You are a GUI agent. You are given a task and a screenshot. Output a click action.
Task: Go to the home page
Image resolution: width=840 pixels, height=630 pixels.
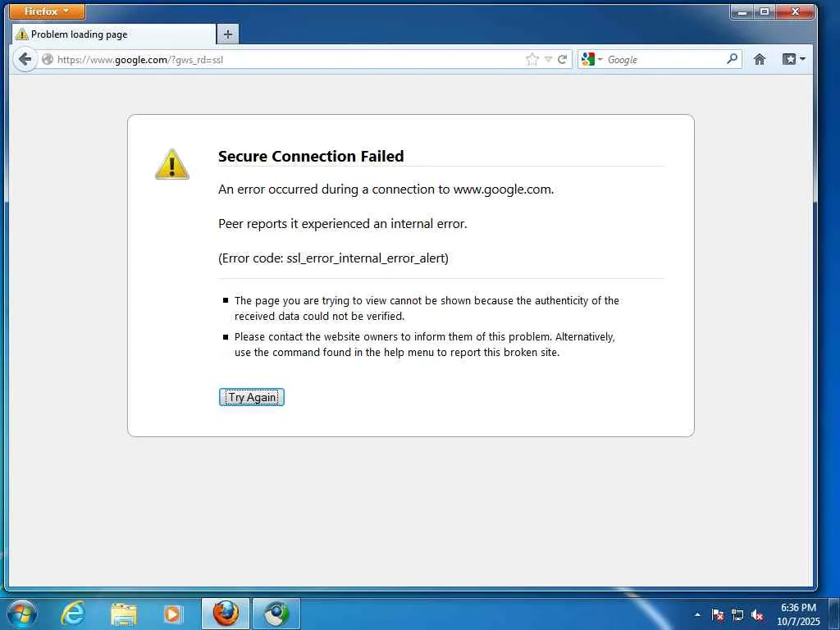[759, 59]
